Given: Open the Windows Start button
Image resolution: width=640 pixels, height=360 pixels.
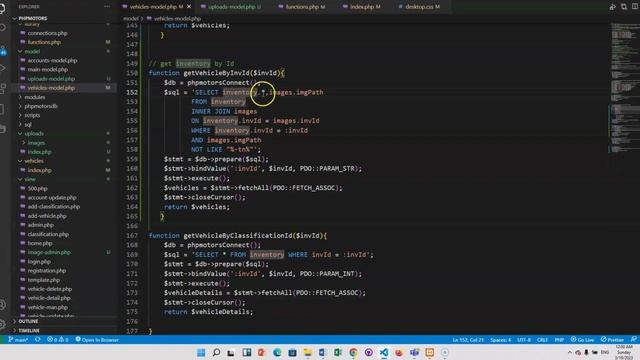Looking at the screenshot, I should coord(201,352).
